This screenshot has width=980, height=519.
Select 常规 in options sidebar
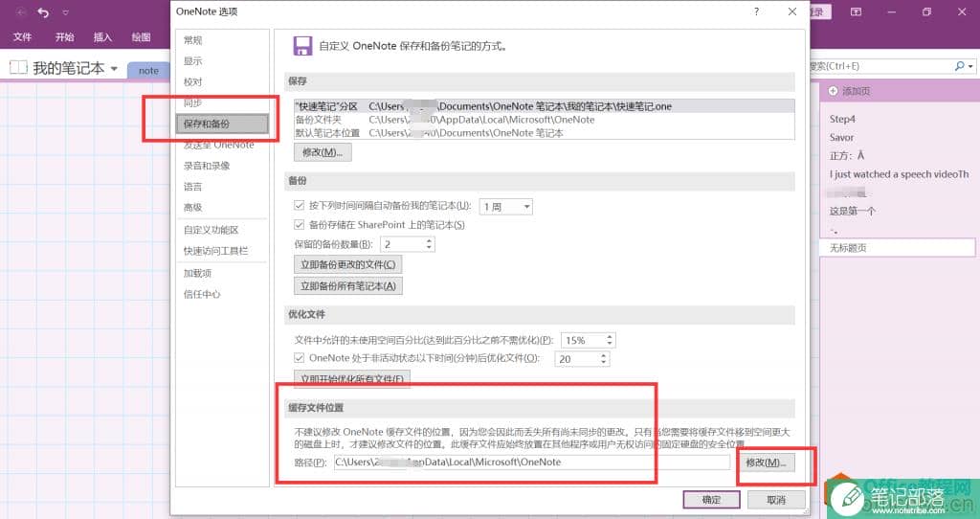(x=222, y=40)
